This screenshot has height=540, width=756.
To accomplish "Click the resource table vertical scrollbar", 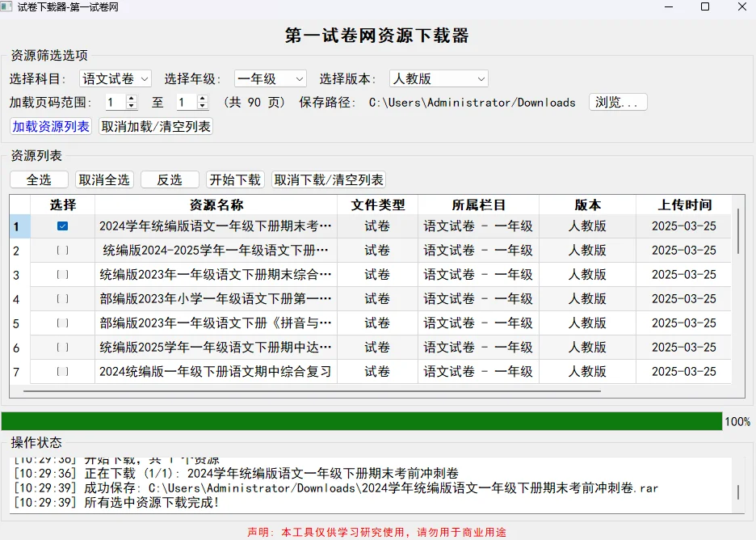I will point(738,232).
